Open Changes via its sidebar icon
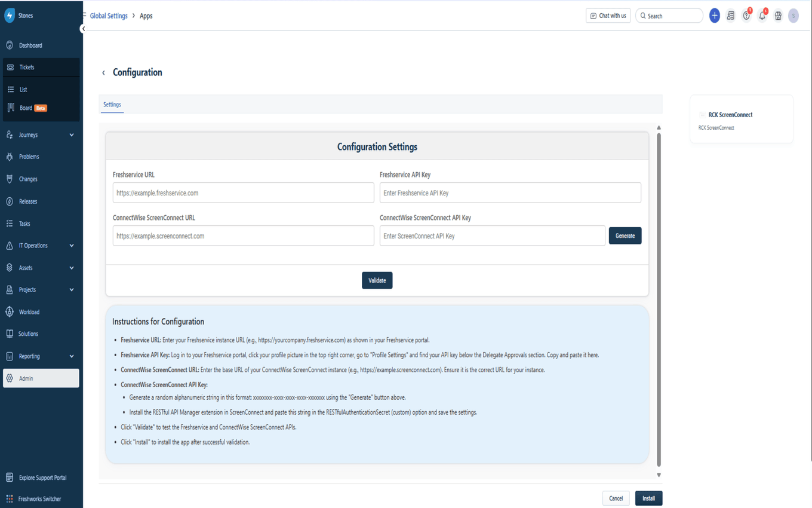 [10, 179]
